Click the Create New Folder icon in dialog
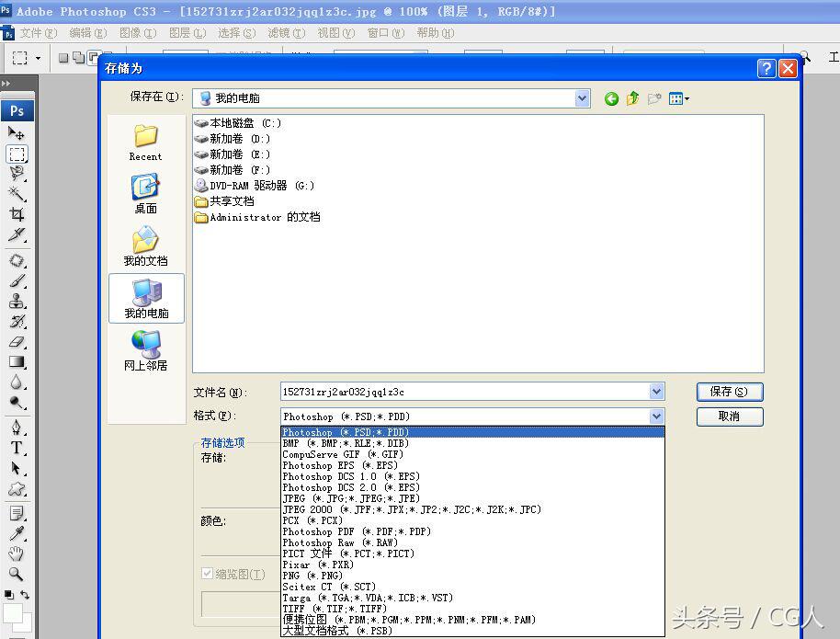Image resolution: width=840 pixels, height=639 pixels. 653,98
